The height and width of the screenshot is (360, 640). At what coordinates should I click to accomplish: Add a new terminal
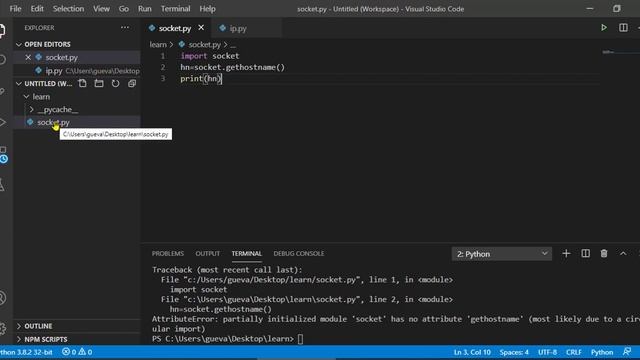[x=566, y=253]
